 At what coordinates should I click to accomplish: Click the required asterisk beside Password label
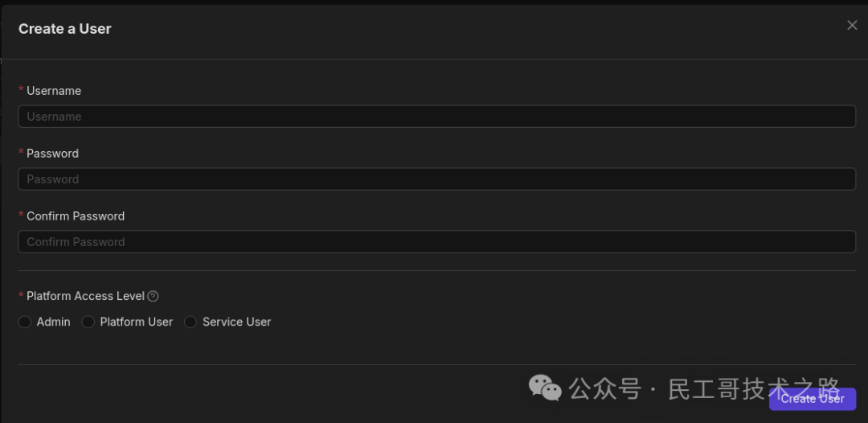pyautogui.click(x=21, y=153)
